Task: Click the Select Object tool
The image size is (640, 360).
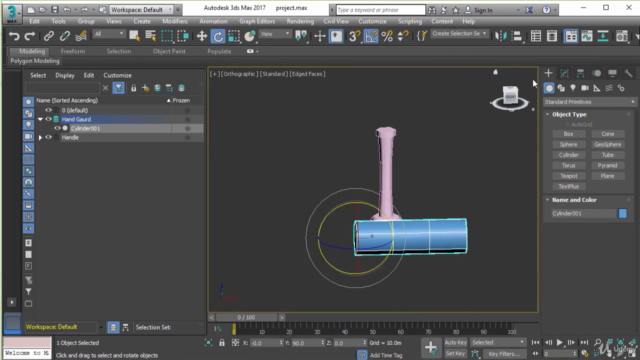Action: (x=134, y=36)
